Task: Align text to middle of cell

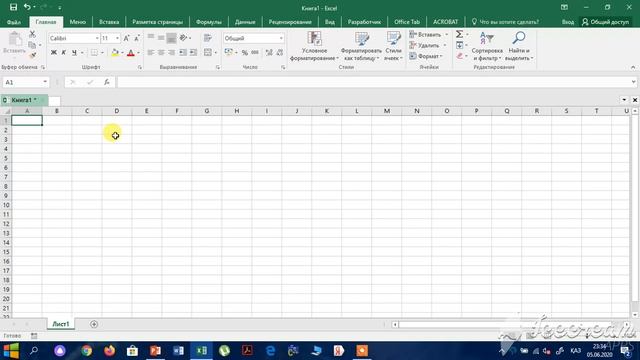Action: coord(161,38)
